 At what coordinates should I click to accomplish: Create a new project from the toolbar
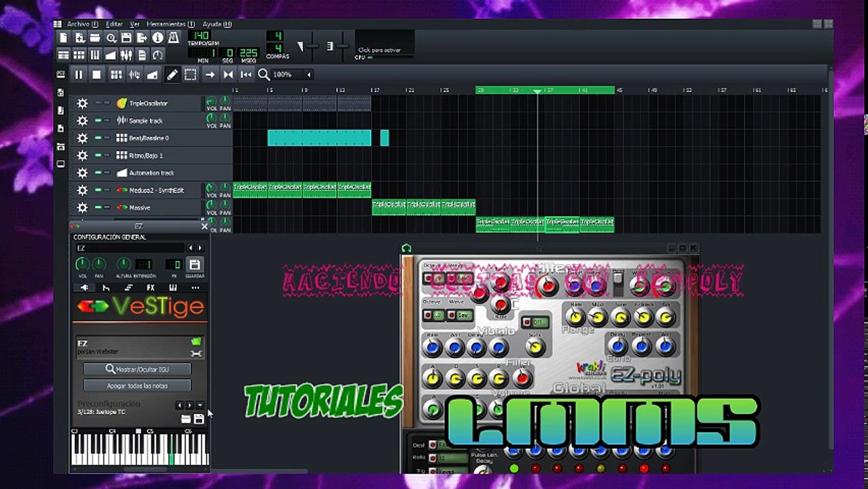[x=63, y=38]
